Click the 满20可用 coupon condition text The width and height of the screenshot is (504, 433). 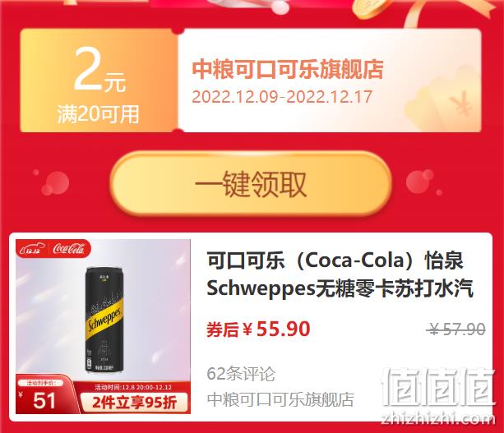click(99, 114)
